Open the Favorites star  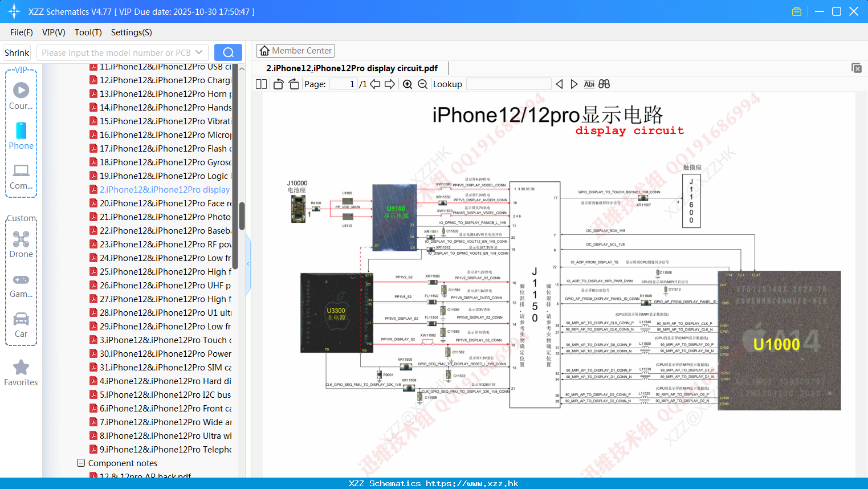(21, 373)
